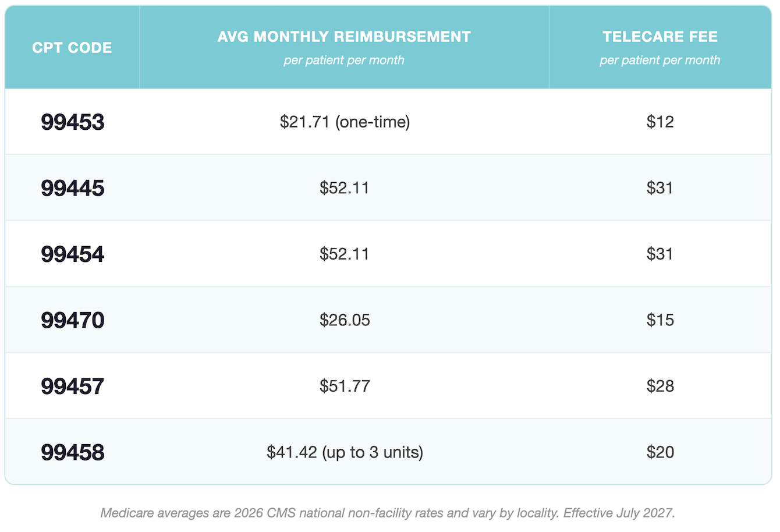Click the $28 telecare fee

pos(660,386)
